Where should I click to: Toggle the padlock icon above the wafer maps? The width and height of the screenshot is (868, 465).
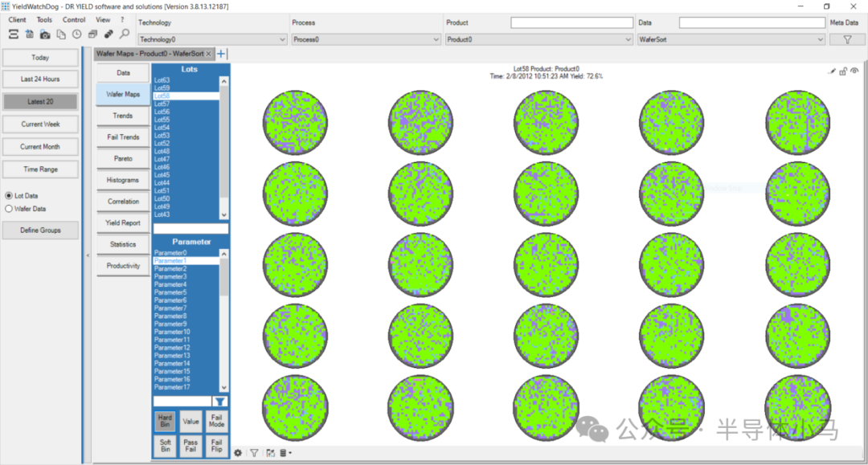tap(843, 71)
